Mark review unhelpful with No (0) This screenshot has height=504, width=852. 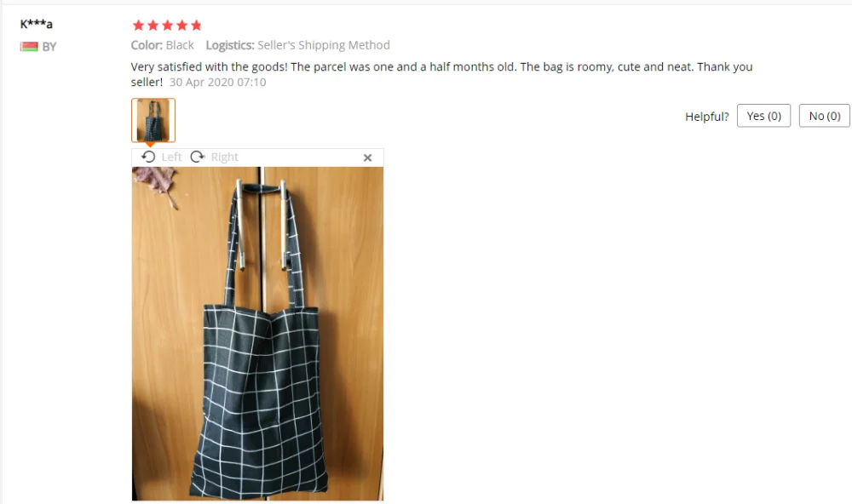coord(824,116)
